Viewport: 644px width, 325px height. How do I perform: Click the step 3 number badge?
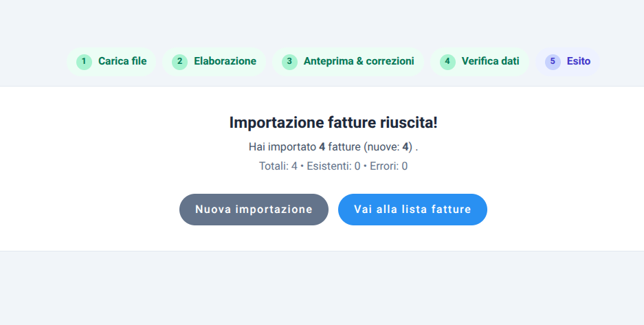pyautogui.click(x=289, y=61)
